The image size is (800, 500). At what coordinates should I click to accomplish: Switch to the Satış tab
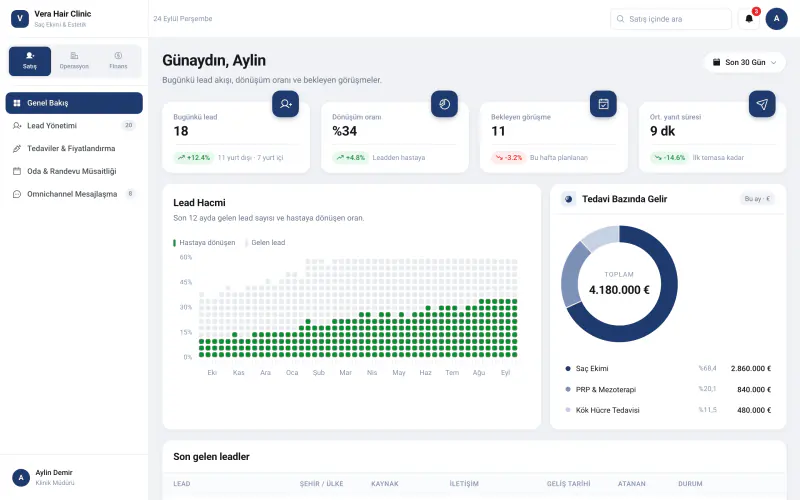(30, 61)
